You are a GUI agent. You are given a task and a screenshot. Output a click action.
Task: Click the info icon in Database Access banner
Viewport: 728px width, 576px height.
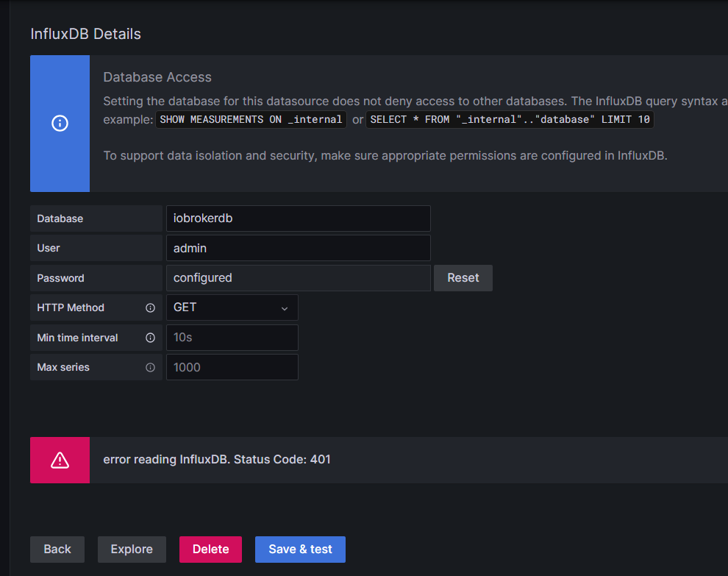pyautogui.click(x=60, y=123)
